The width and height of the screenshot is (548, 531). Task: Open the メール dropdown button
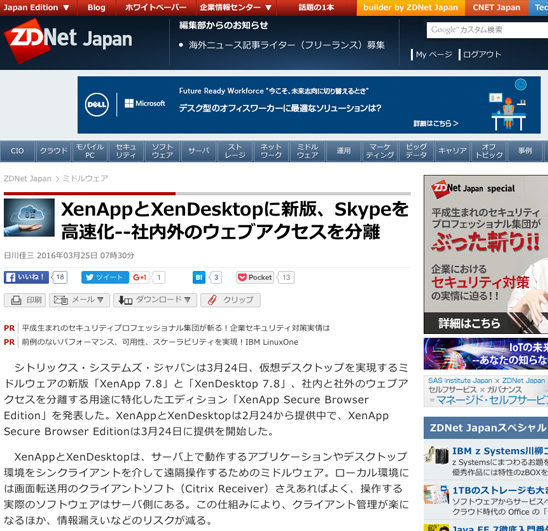(79, 300)
